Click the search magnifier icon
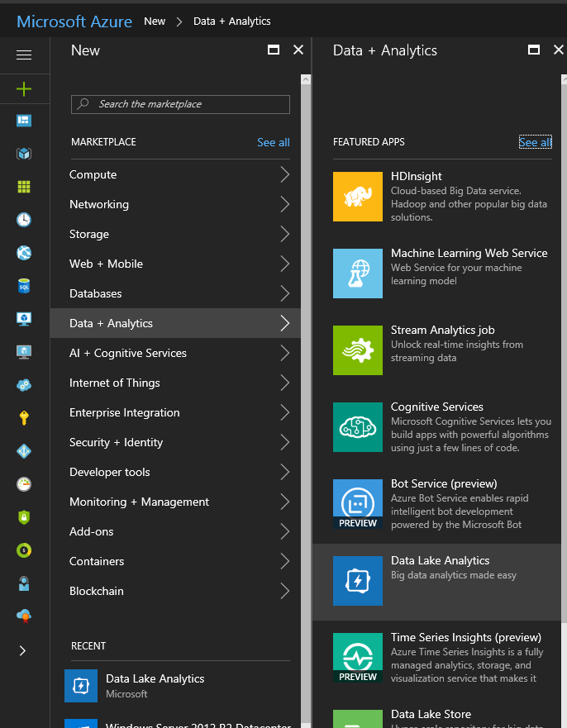 point(83,103)
